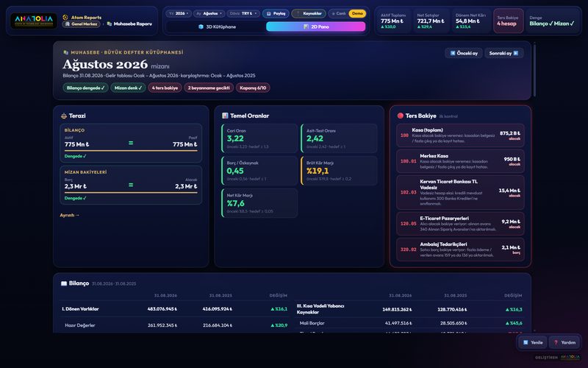
Task: Open the Döviz TRY currency dropdown
Action: click(x=243, y=13)
